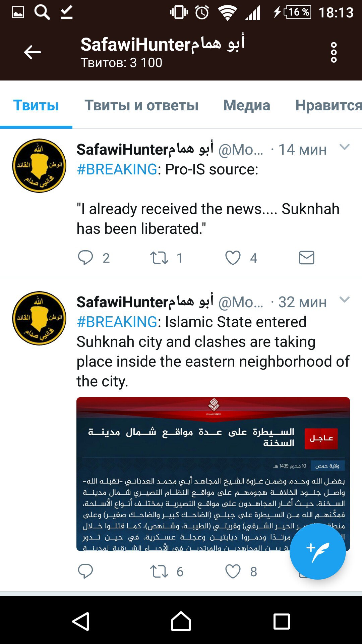Retweet the Pro-IS source tweet
This screenshot has height=644, width=362.
(159, 258)
